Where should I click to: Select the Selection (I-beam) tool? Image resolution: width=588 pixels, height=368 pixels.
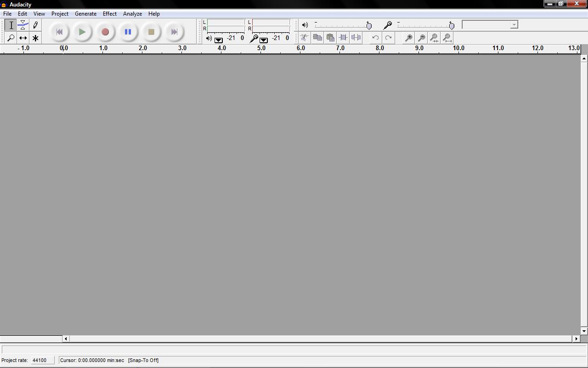[11, 25]
